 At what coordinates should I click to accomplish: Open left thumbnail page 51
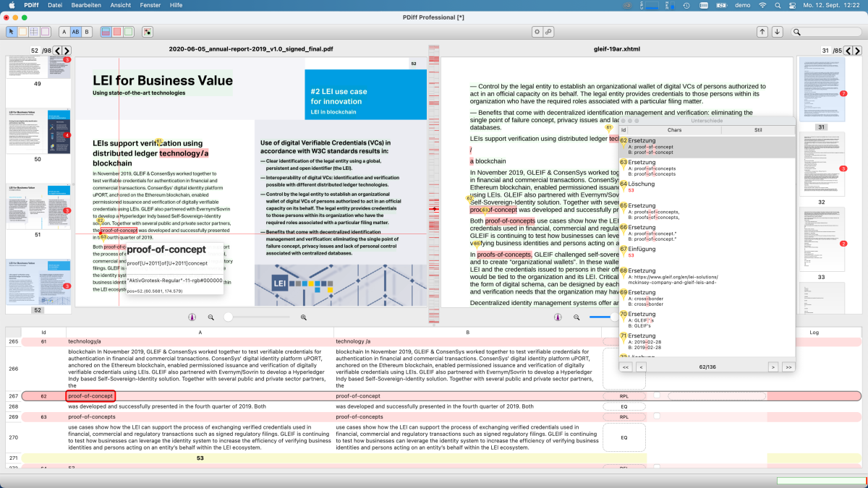click(x=38, y=207)
